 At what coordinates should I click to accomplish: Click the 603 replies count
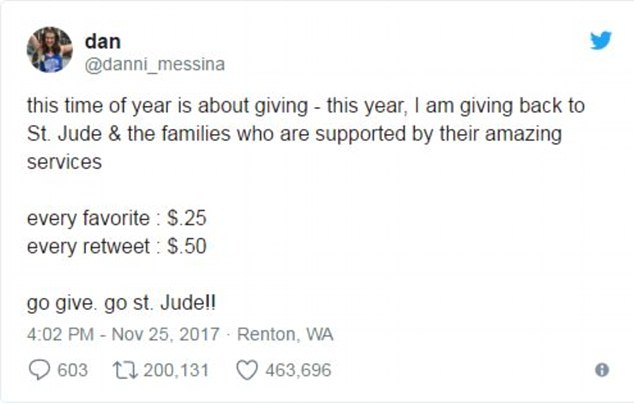coord(72,370)
